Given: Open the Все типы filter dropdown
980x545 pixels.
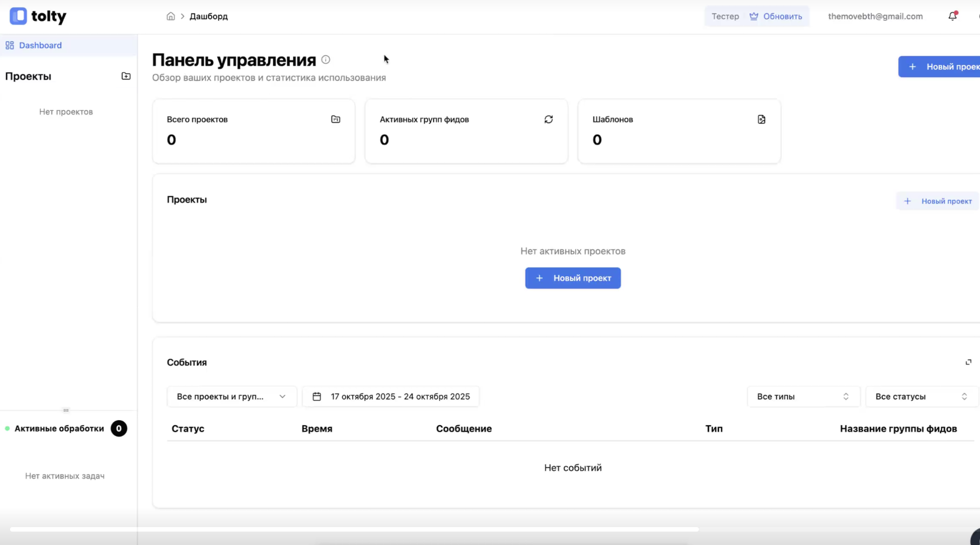Looking at the screenshot, I should pyautogui.click(x=803, y=397).
